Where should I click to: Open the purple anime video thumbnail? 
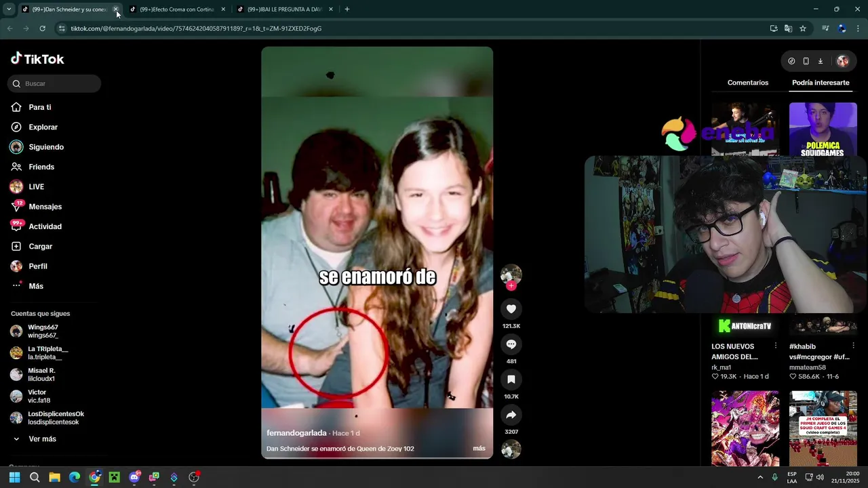point(745,428)
